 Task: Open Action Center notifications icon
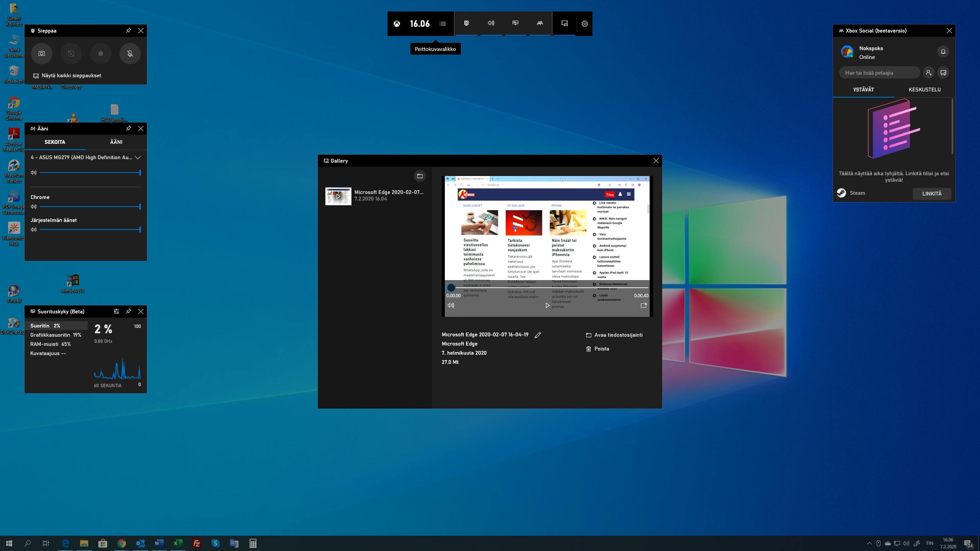(x=969, y=544)
